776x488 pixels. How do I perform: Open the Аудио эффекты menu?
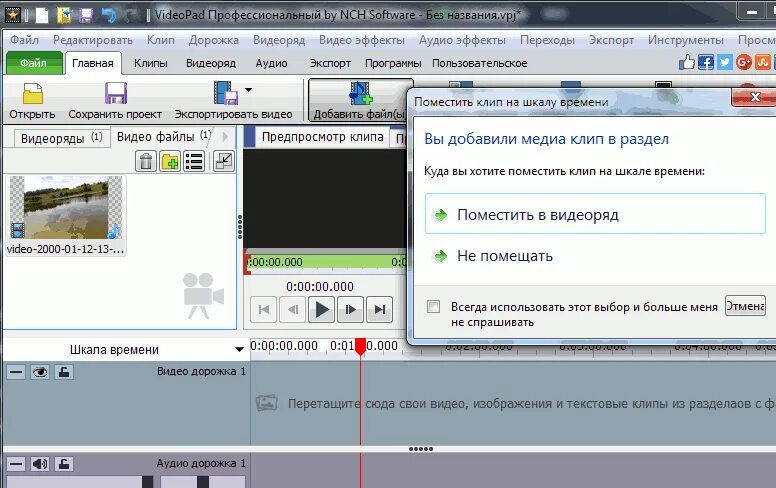[462, 40]
